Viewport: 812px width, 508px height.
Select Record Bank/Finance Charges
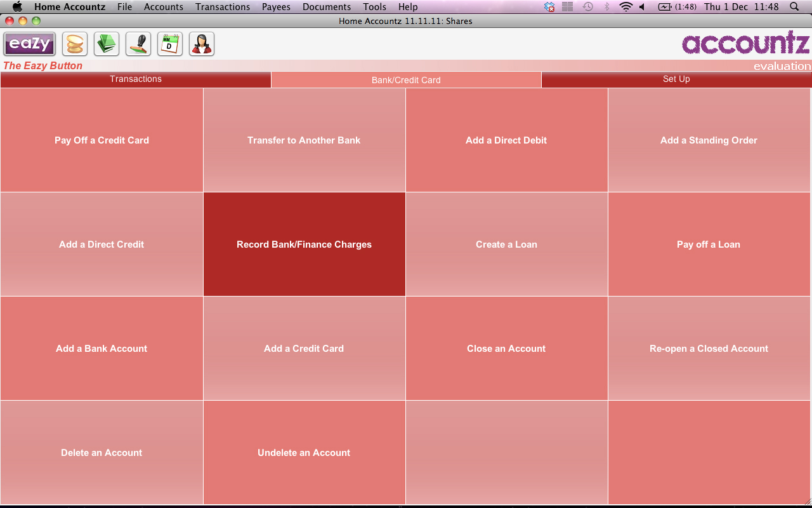pyautogui.click(x=304, y=244)
